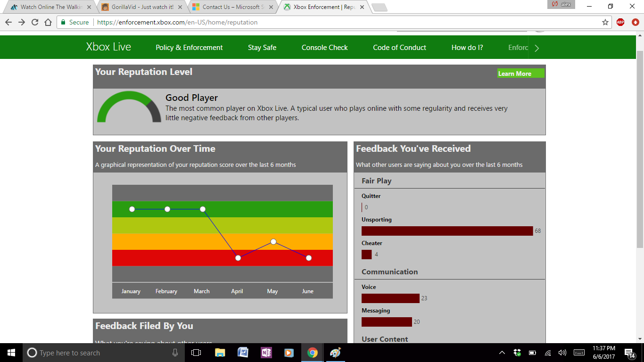Open the Action Center notifications
644x362 pixels.
(629, 353)
